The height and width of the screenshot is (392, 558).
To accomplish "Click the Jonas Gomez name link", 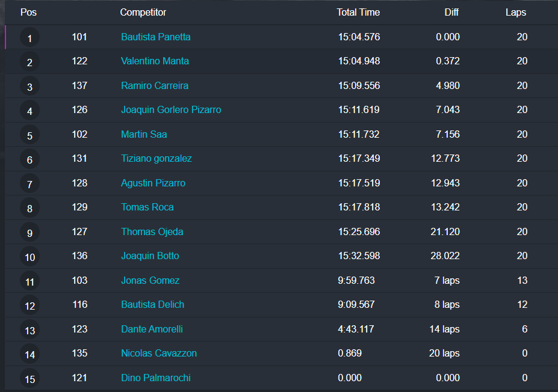I will click(x=150, y=280).
